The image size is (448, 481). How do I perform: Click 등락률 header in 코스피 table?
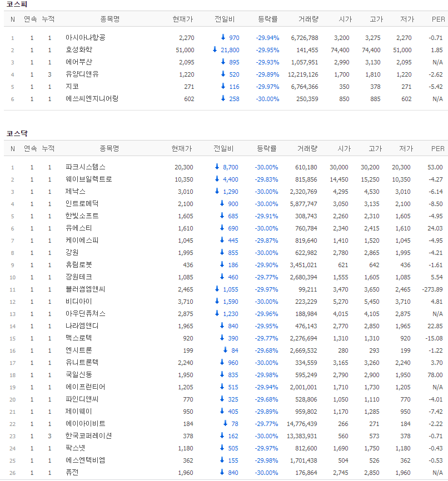(268, 19)
